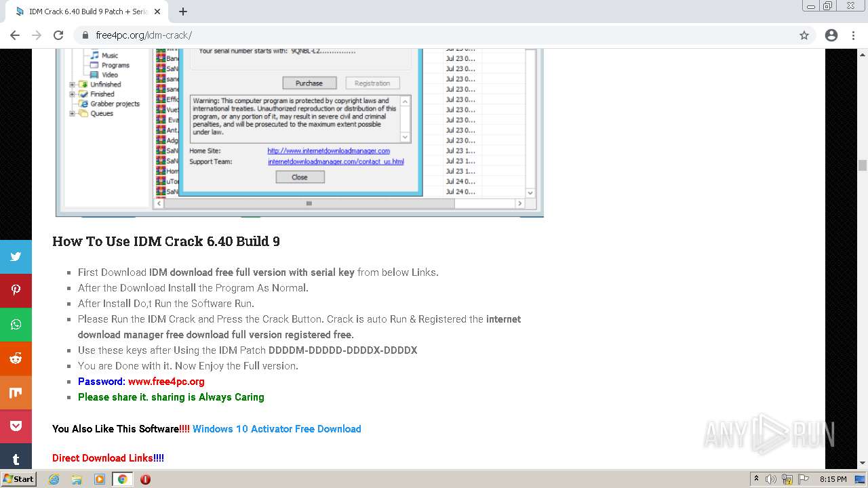Close the IDM Crack tab
Image resolution: width=868 pixels, height=488 pixels.
[157, 12]
